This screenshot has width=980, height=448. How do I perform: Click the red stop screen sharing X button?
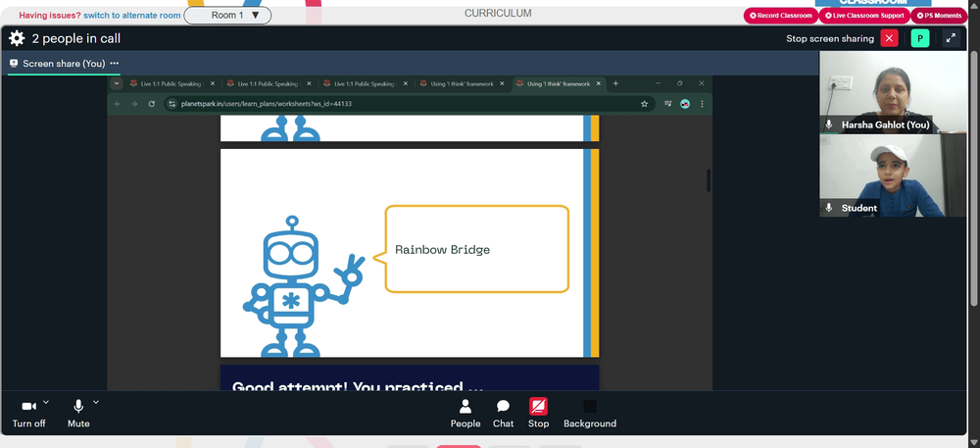pyautogui.click(x=889, y=39)
